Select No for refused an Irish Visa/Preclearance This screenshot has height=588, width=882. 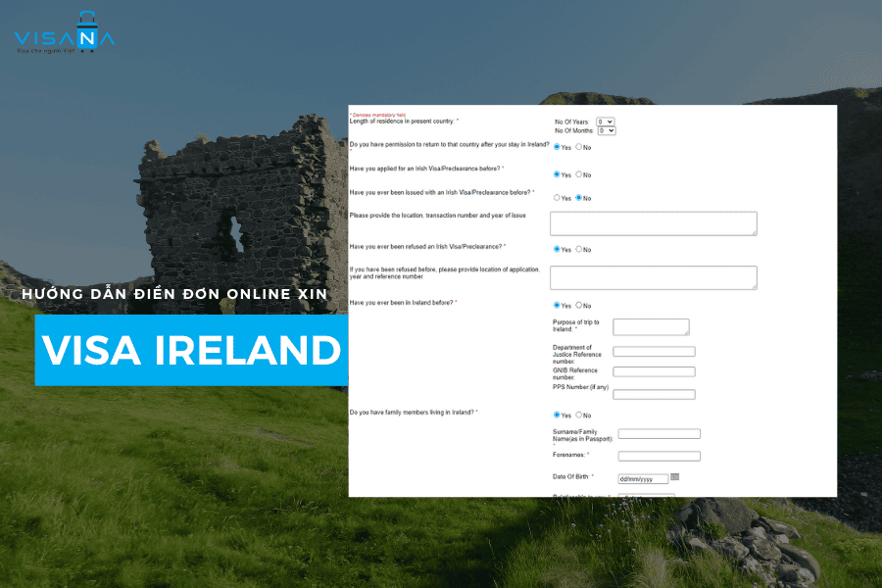581,248
